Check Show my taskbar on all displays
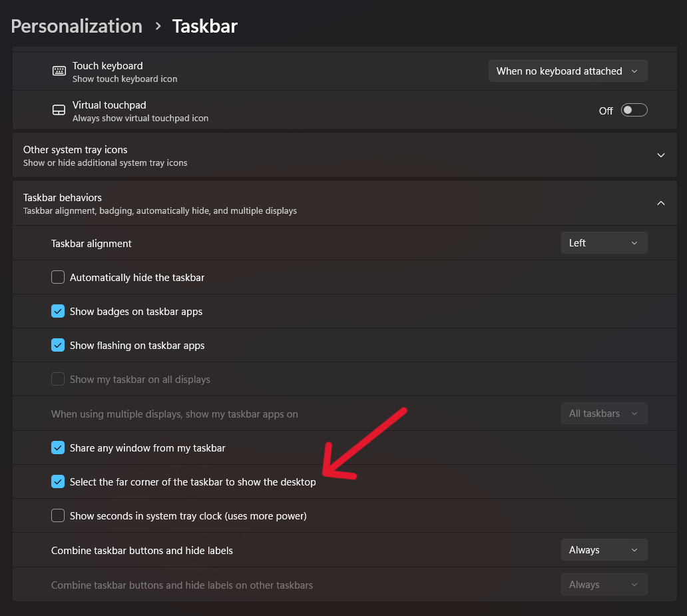687x616 pixels. click(58, 379)
